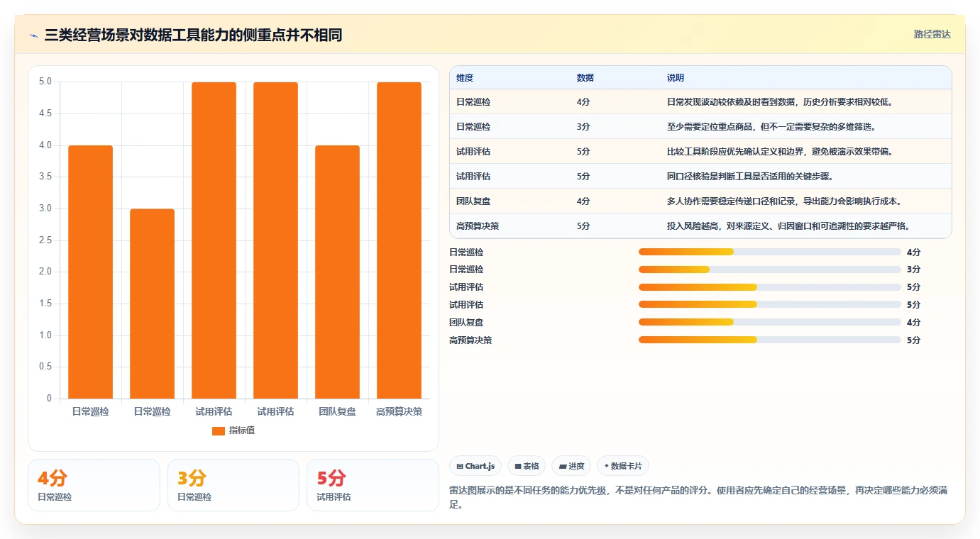This screenshot has height=539, width=980.
Task: Click the 表格 chip icon
Action: point(518,466)
